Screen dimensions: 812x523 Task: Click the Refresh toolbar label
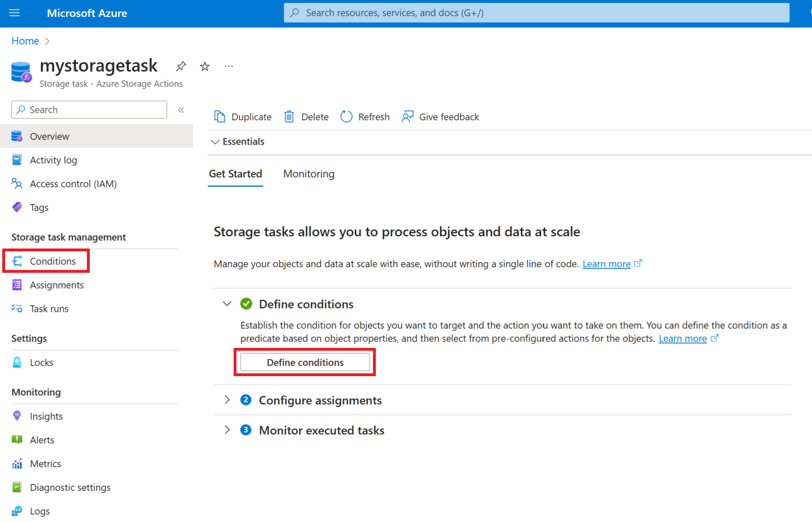pos(374,117)
